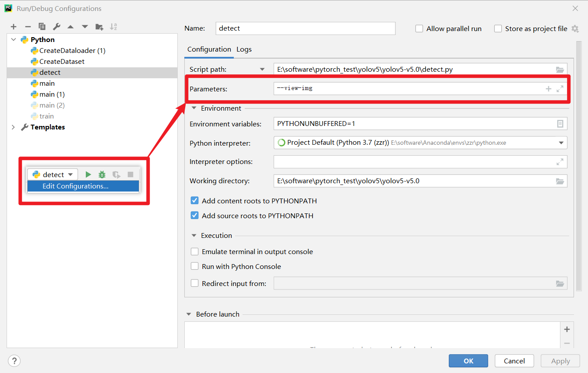Create new folder icon in toolbar

pos(99,27)
